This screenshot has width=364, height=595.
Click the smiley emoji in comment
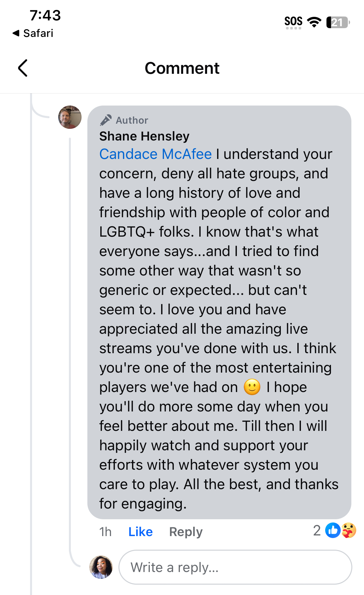point(252,387)
